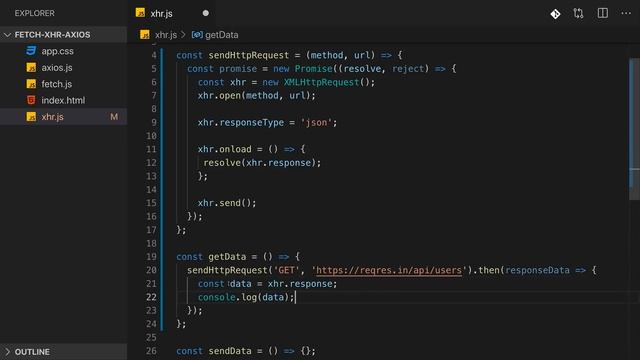Click the breadcrumb JS file icon

pos(144,35)
